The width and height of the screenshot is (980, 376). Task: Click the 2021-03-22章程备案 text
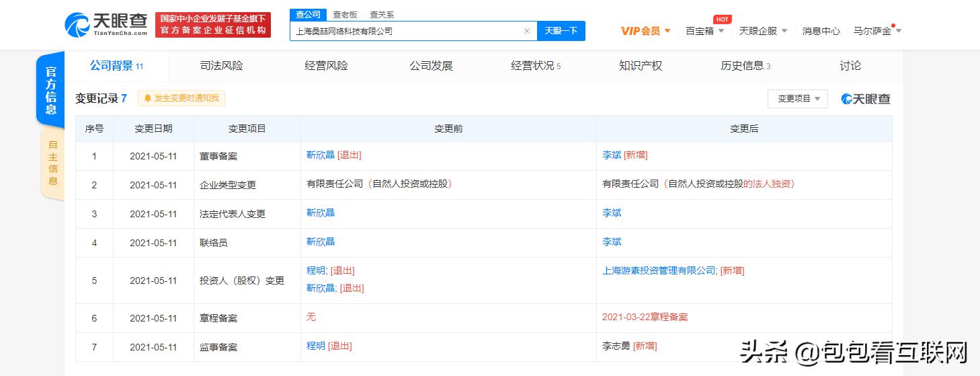645,317
